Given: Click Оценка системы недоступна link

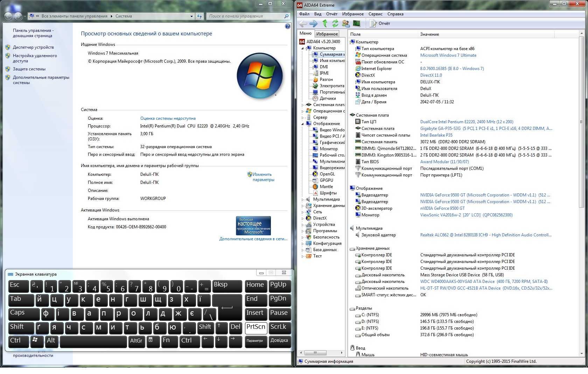Looking at the screenshot, I should click(x=168, y=118).
